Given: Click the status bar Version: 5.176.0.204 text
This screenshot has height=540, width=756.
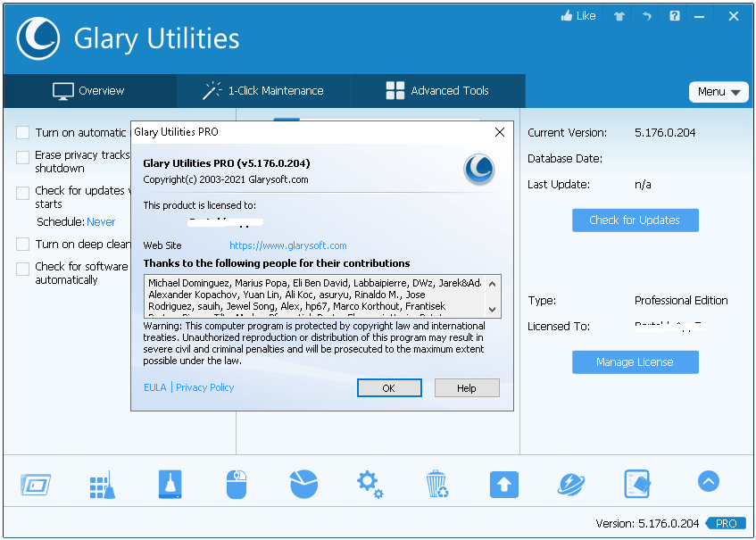Looking at the screenshot, I should coord(647,524).
